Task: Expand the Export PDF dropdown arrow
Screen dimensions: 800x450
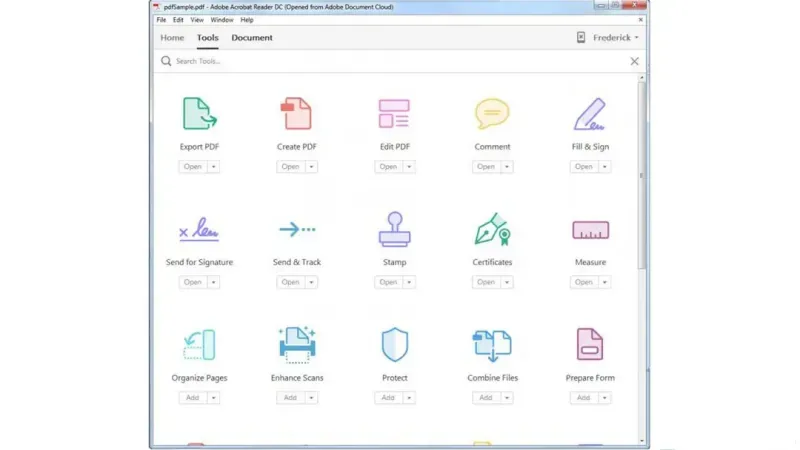Action: 214,167
